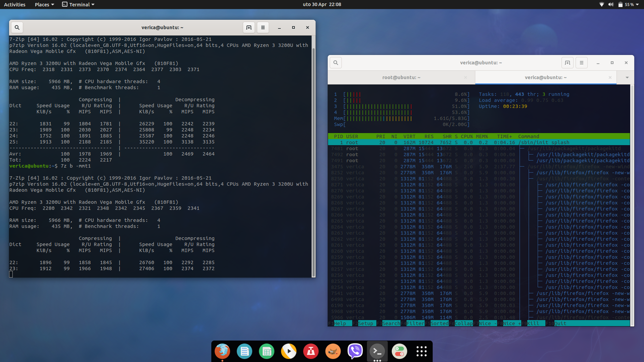Open GNOME Tweaks from the dock

(x=399, y=351)
